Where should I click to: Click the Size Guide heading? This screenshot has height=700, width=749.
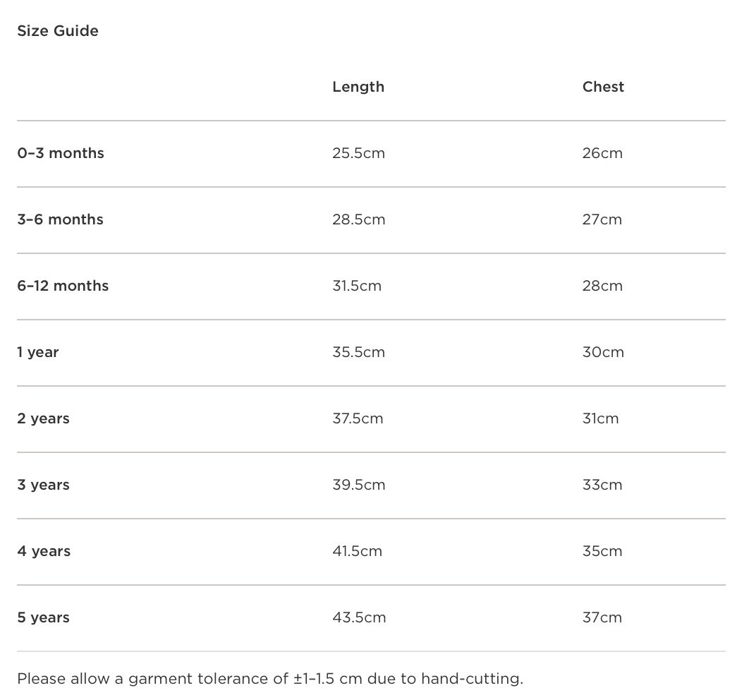click(x=58, y=31)
